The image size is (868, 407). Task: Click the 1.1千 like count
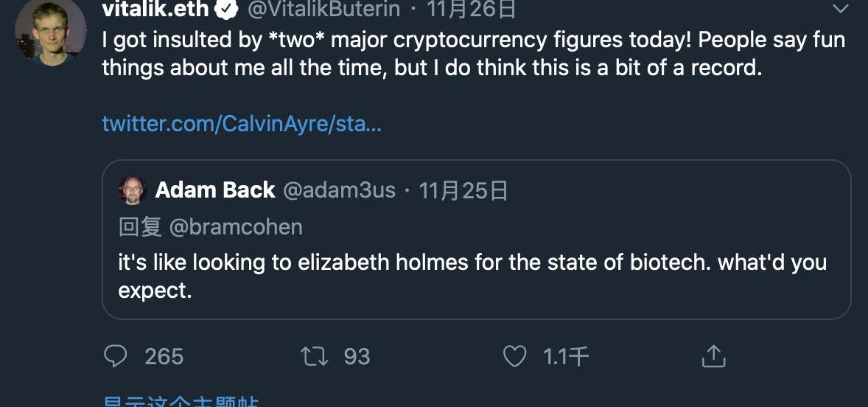tap(565, 357)
